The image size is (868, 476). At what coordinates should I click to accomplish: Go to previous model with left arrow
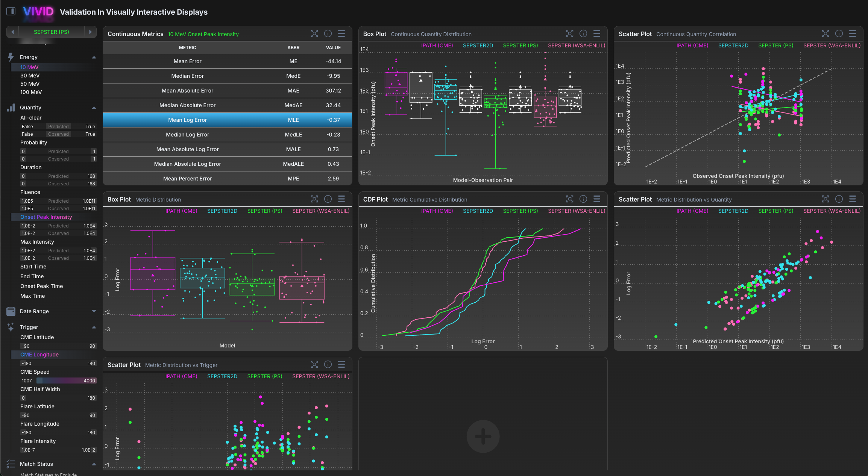tap(12, 32)
